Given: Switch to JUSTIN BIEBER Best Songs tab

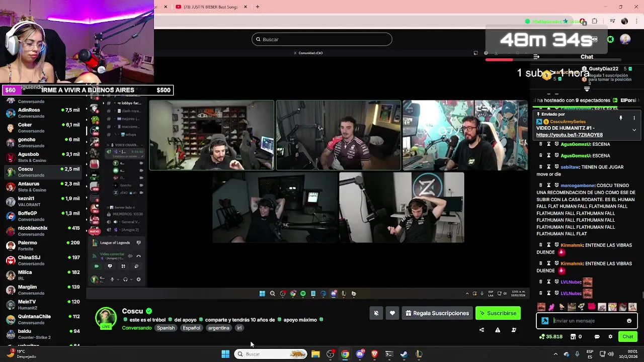Looking at the screenshot, I should tap(211, 7).
